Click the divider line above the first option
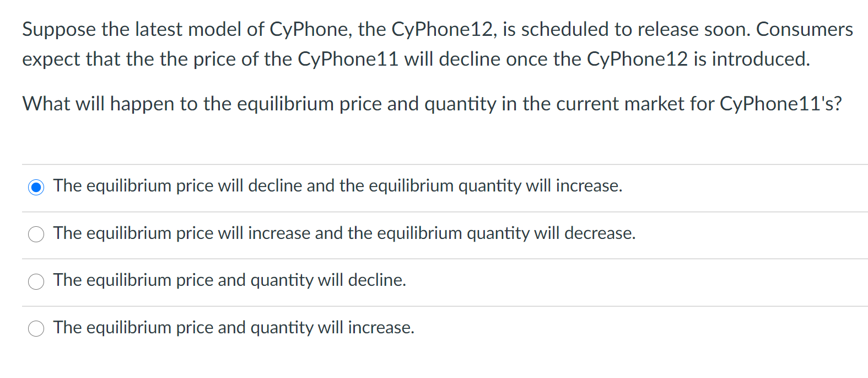This screenshot has height=378, width=868. pyautogui.click(x=434, y=164)
